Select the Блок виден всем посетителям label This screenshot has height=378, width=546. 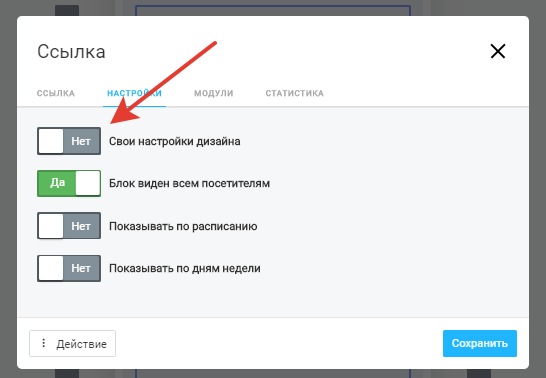point(189,183)
